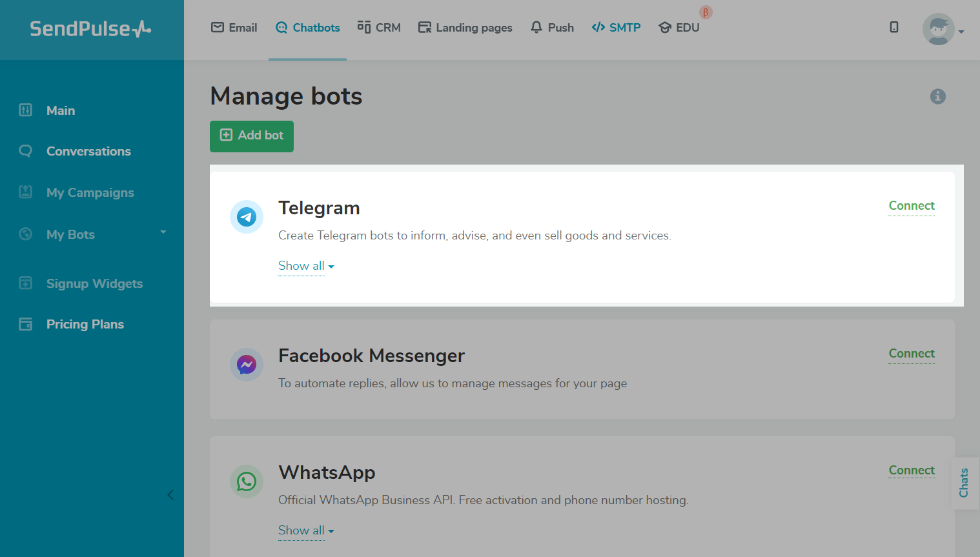Open My Bots in the sidebar
Image resolution: width=980 pixels, height=557 pixels.
pos(70,234)
